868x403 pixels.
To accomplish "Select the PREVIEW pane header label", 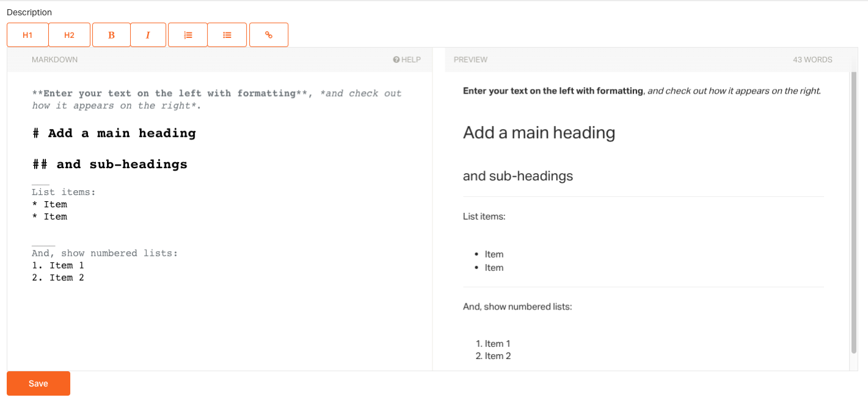I will 470,60.
